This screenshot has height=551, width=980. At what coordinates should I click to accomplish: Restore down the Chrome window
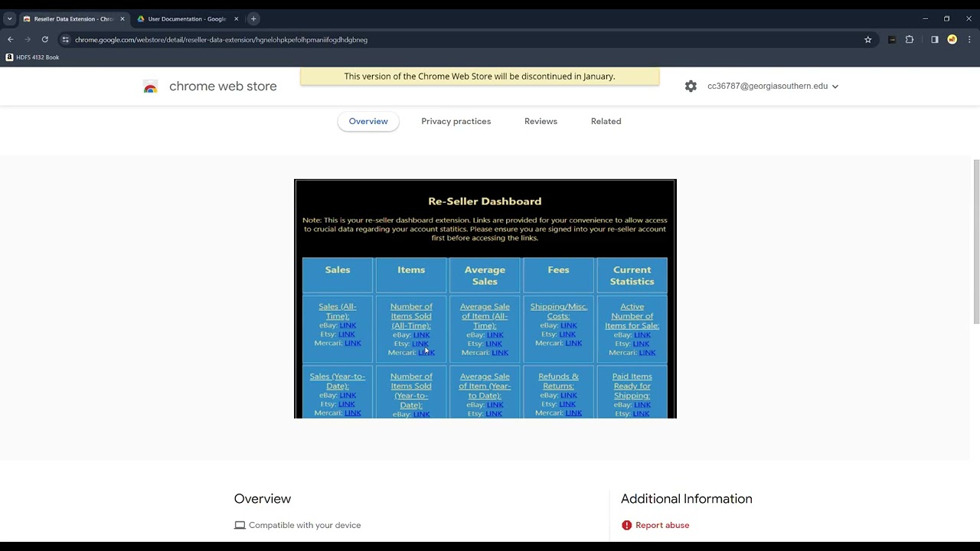(x=946, y=18)
